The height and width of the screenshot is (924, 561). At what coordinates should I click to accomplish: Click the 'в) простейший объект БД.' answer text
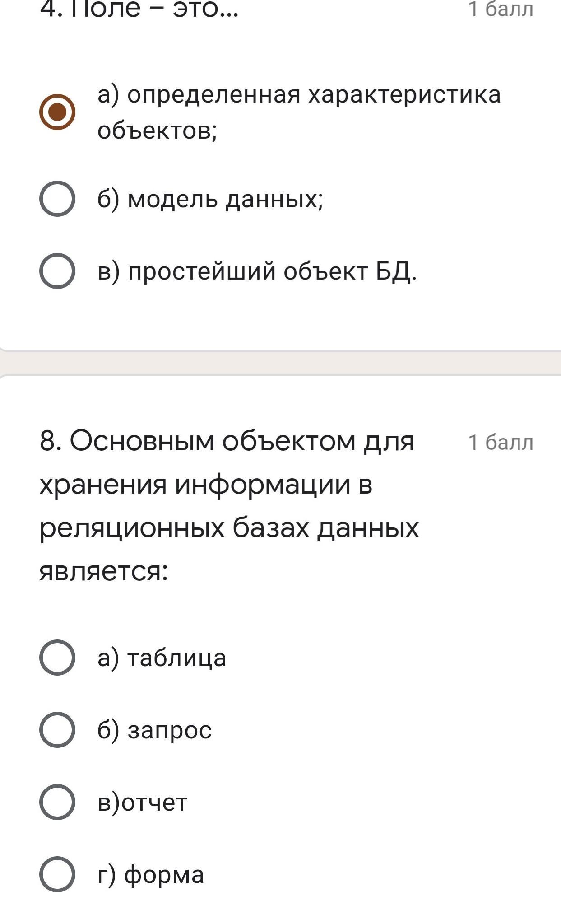257,271
